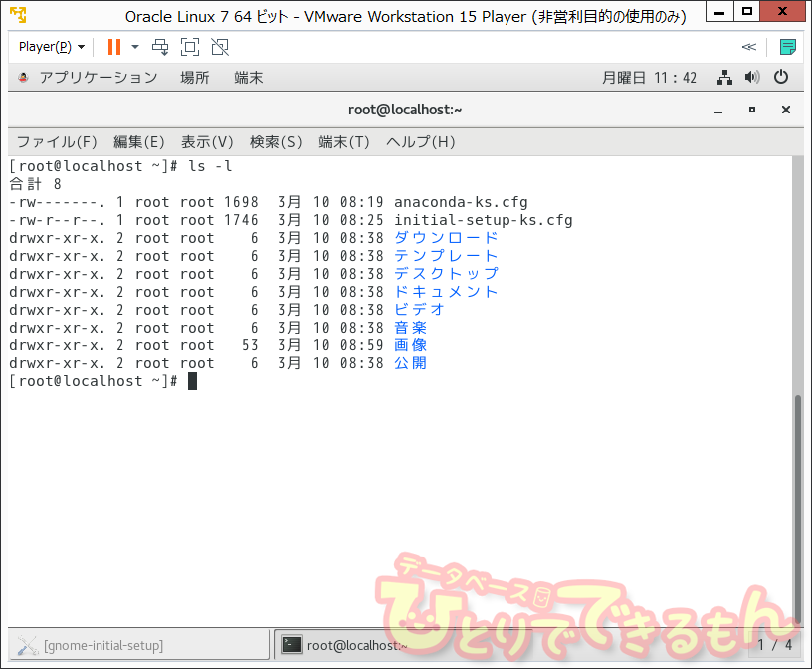Screen dimensions: 812x669
Task: Open the Player(P) dropdown menu
Action: point(52,47)
